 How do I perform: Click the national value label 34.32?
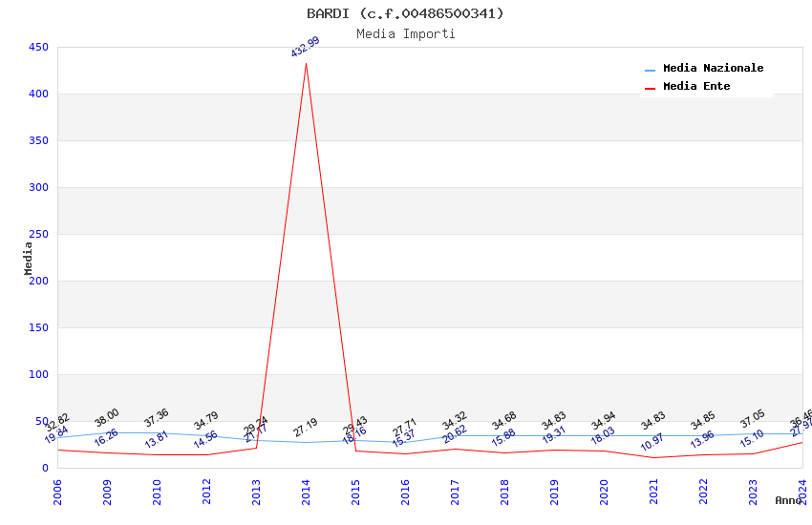(x=455, y=421)
